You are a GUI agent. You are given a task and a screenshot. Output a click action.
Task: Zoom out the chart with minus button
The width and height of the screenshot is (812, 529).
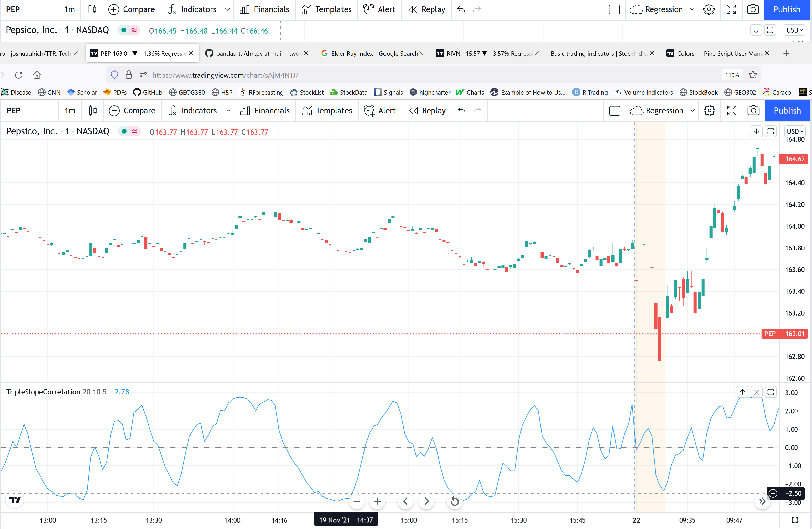click(x=357, y=501)
